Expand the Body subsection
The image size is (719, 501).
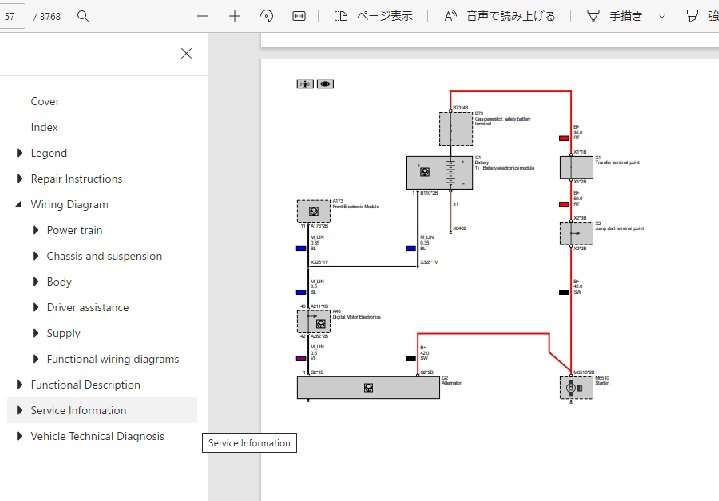35,281
